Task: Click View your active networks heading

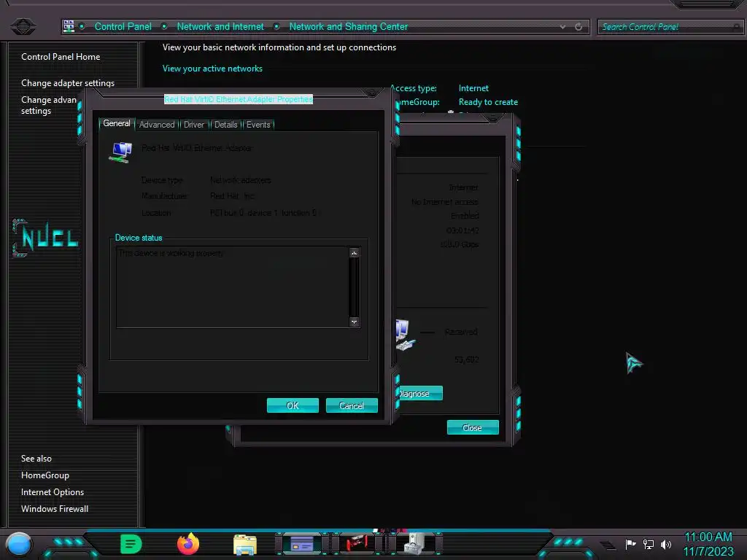Action: (x=212, y=69)
